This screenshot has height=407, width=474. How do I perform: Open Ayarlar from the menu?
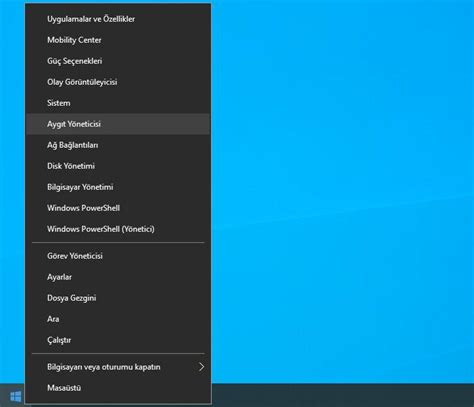click(x=118, y=277)
